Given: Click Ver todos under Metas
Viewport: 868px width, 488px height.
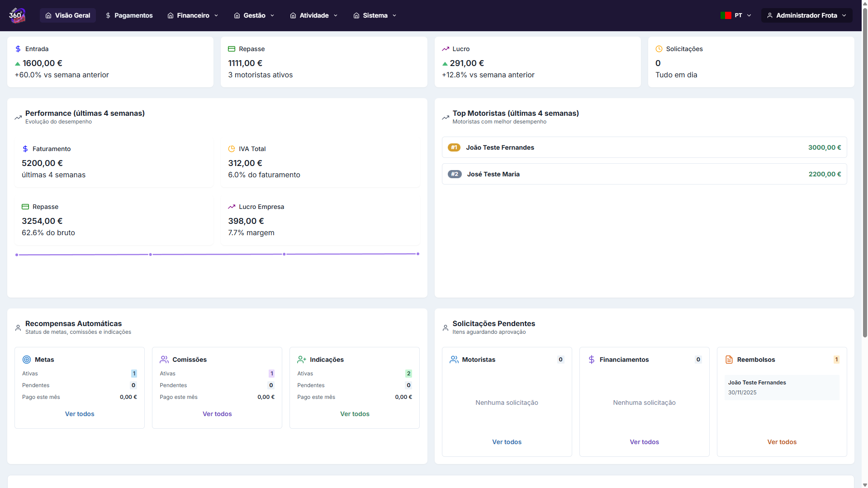Looking at the screenshot, I should pos(80,414).
